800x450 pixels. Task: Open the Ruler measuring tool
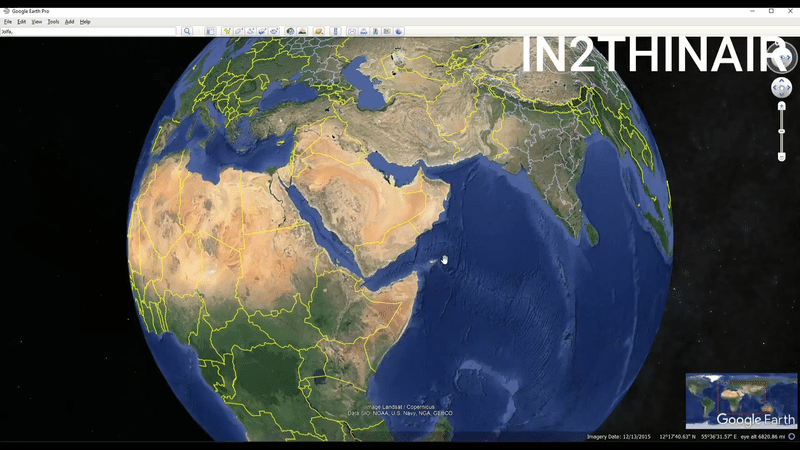click(336, 31)
